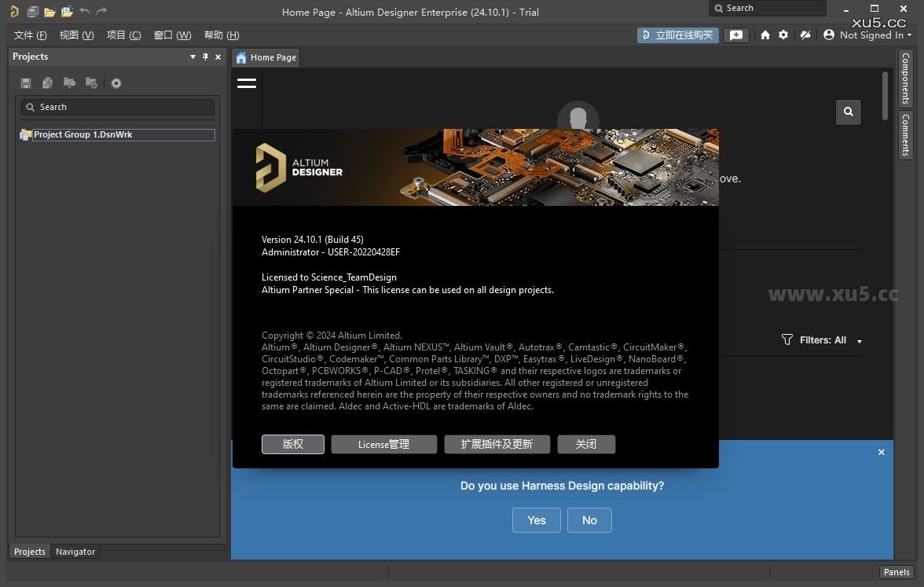This screenshot has width=924, height=587.
Task: Switch to the Navigator tab
Action: (x=75, y=551)
